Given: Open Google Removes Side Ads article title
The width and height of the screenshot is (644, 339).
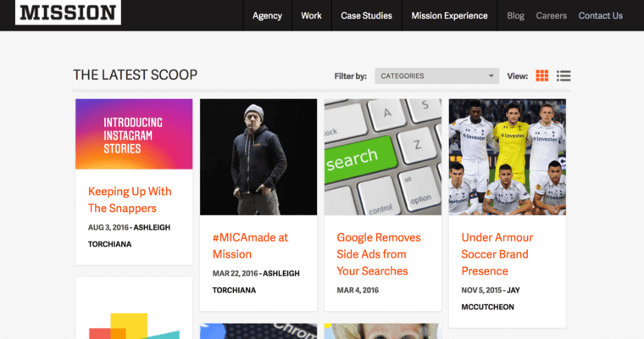Looking at the screenshot, I should 379,254.
